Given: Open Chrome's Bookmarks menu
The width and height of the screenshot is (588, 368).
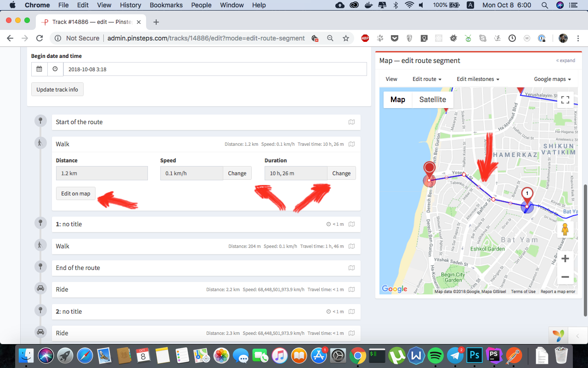Looking at the screenshot, I should click(166, 5).
